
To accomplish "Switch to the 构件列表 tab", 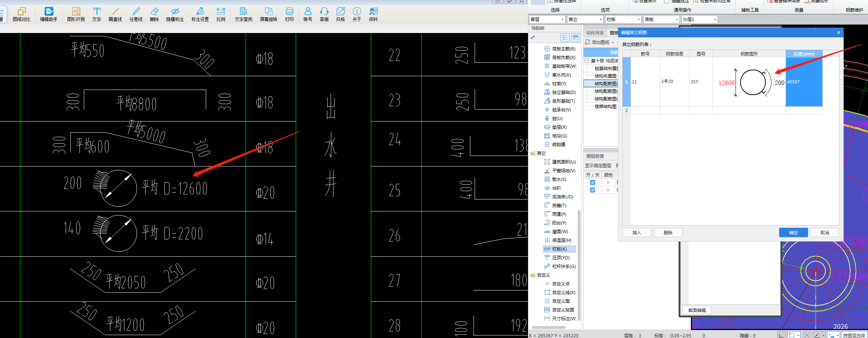I will click(595, 33).
